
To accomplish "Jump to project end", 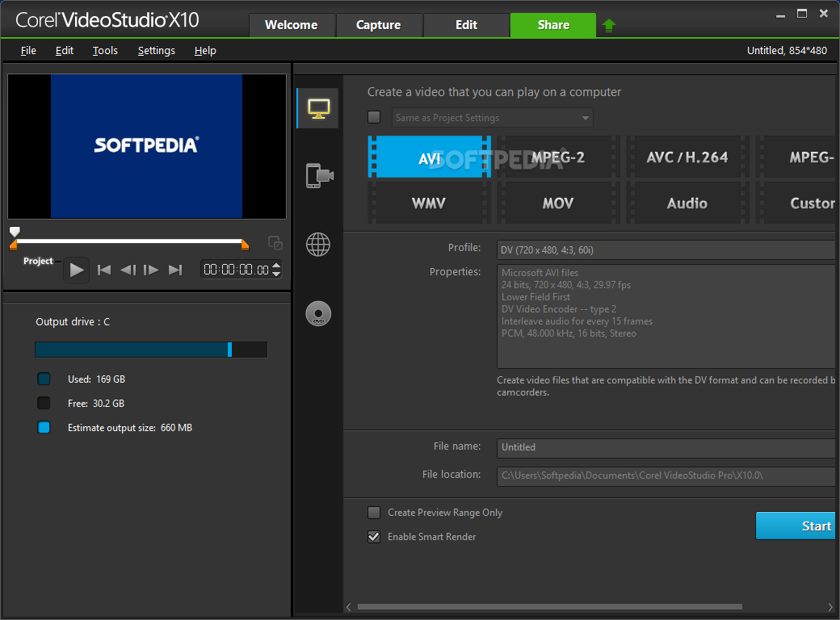I will coord(175,270).
